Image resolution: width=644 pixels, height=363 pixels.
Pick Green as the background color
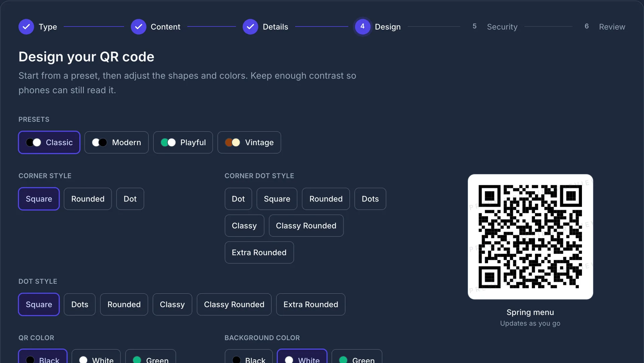click(x=357, y=357)
